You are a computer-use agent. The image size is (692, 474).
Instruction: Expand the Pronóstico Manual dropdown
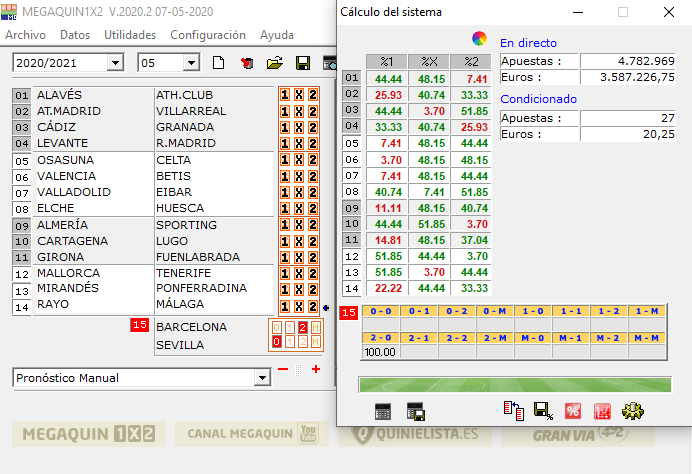262,378
